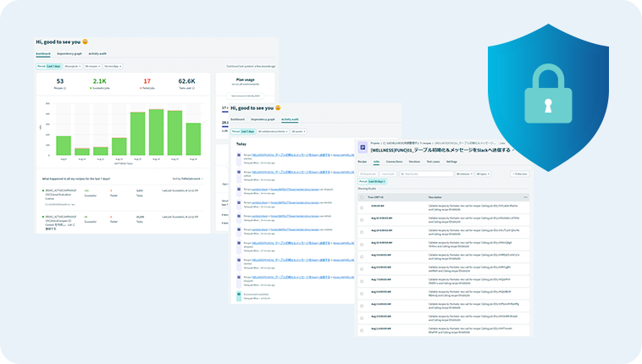The width and height of the screenshot is (642, 364).
Task: Open the three-dots column options in jobs table
Action: point(525,197)
